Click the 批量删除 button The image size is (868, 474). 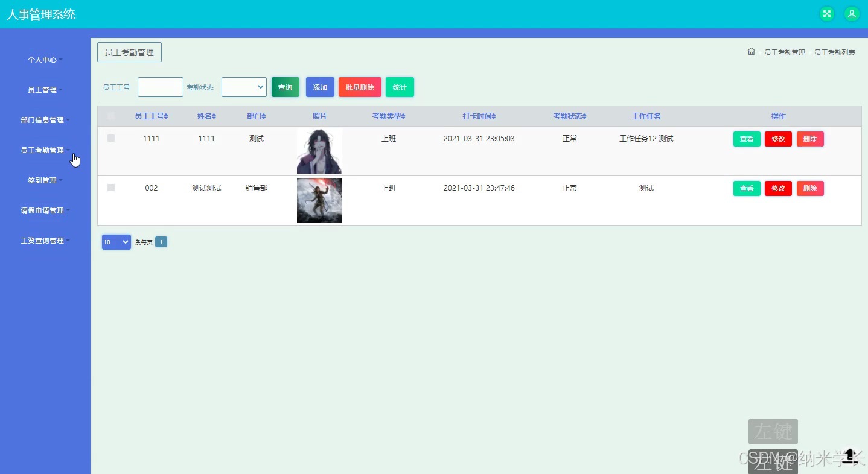[360, 87]
